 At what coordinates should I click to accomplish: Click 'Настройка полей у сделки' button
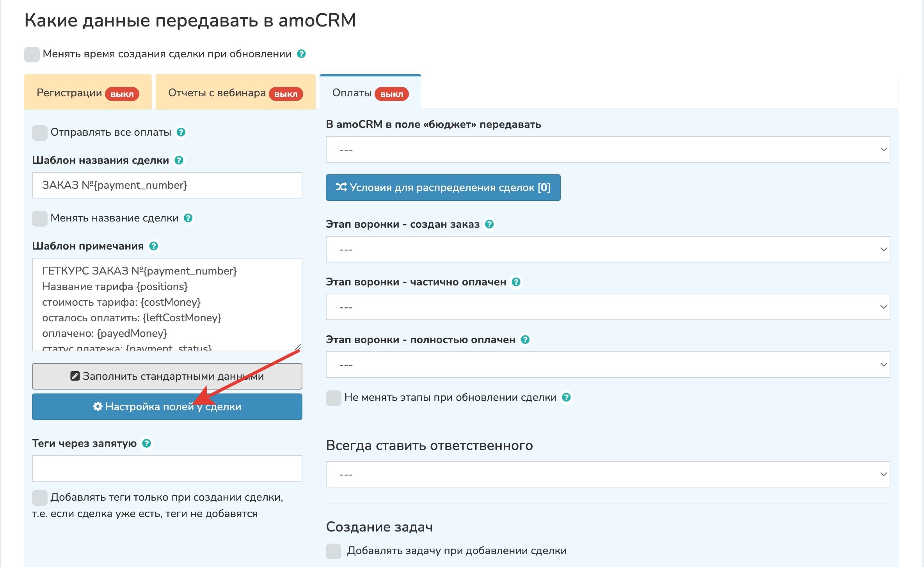(x=167, y=407)
